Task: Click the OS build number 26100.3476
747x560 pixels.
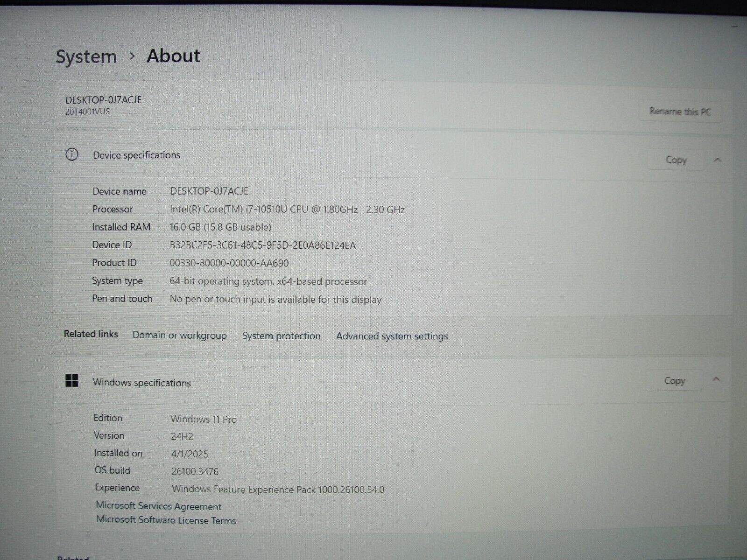Action: pos(195,471)
